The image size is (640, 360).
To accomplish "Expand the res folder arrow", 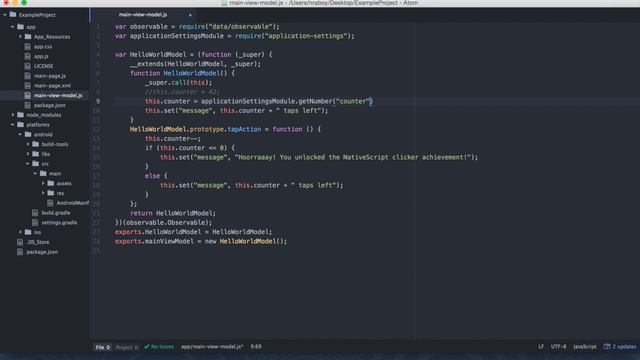I will click(43, 193).
